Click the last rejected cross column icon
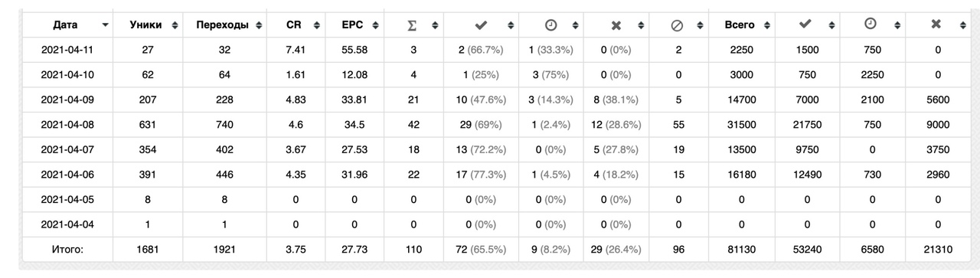Viewport: 980px width, 278px height. point(936,25)
